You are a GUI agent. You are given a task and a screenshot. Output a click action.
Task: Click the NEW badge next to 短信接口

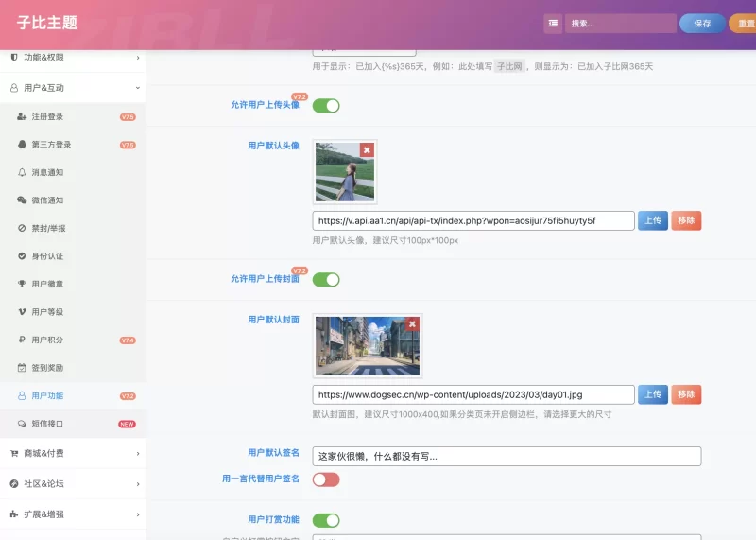127,425
